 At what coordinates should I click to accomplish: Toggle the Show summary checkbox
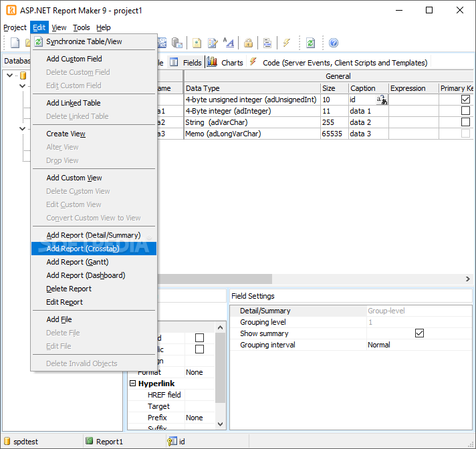419,333
